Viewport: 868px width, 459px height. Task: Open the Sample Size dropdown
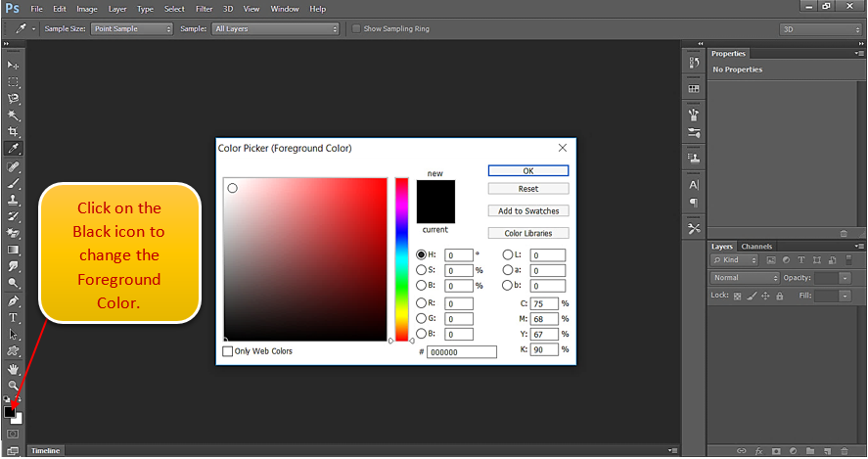132,28
